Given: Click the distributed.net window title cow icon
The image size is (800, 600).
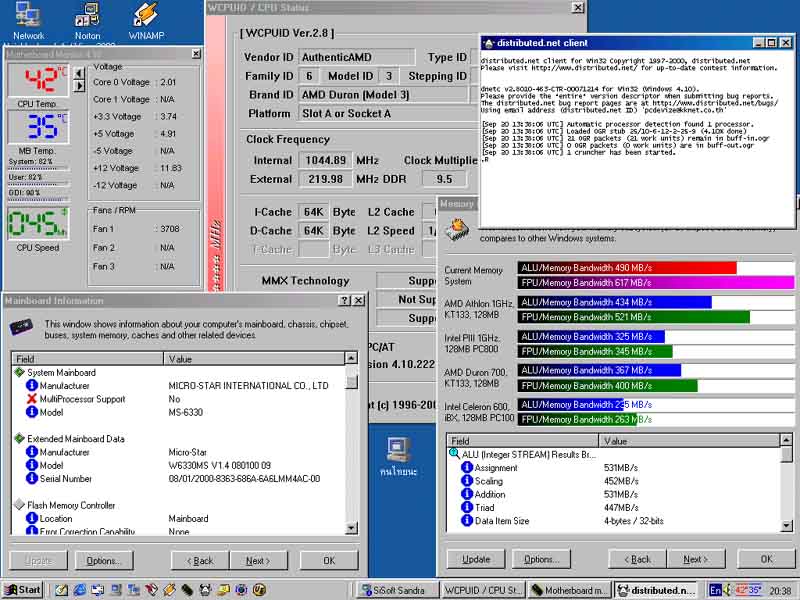Looking at the screenshot, I should tap(489, 43).
